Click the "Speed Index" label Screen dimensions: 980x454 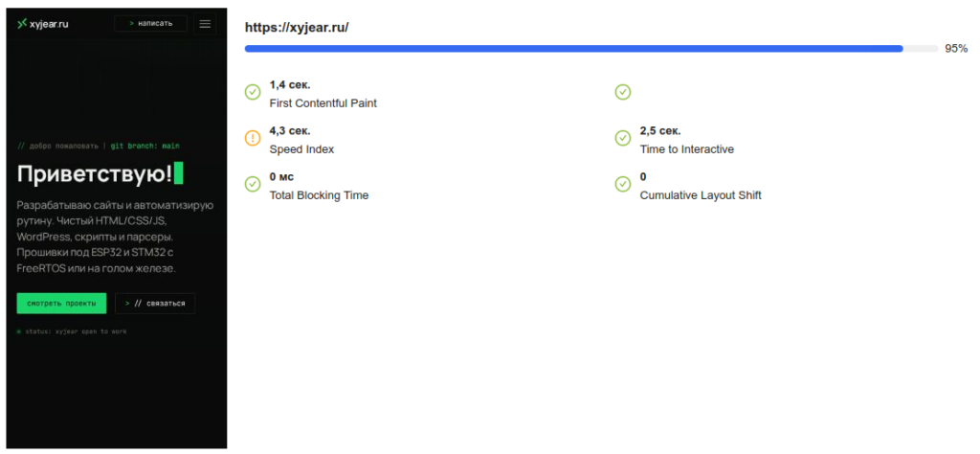(301, 149)
